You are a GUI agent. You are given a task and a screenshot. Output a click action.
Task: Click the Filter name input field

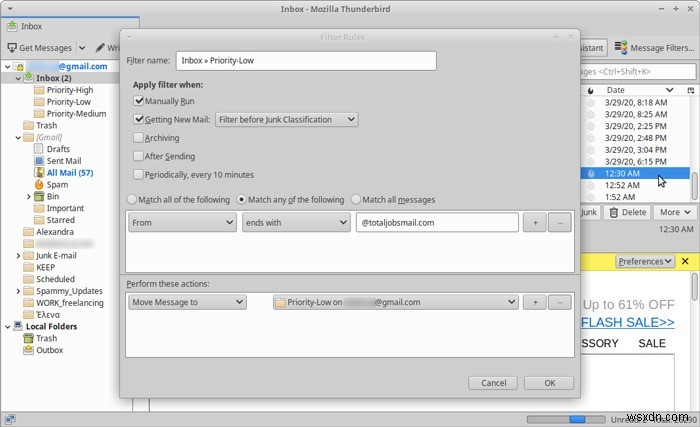tap(306, 60)
